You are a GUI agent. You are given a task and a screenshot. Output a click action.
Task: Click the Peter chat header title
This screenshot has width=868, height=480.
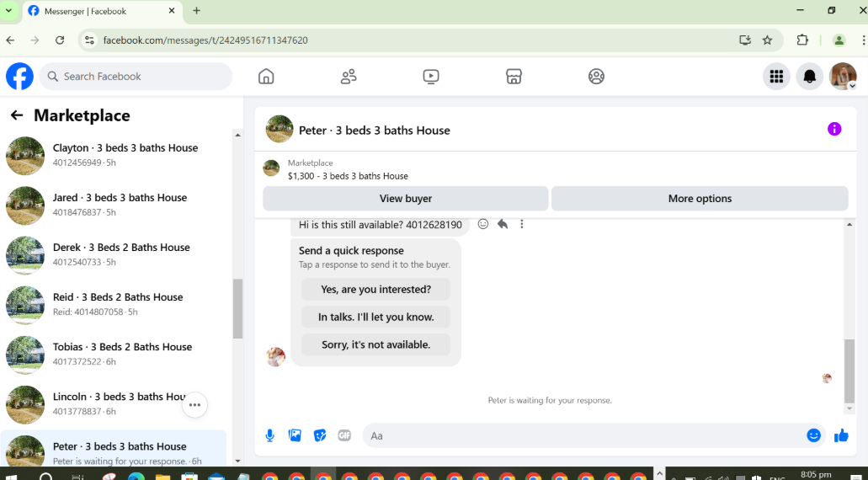tap(374, 130)
